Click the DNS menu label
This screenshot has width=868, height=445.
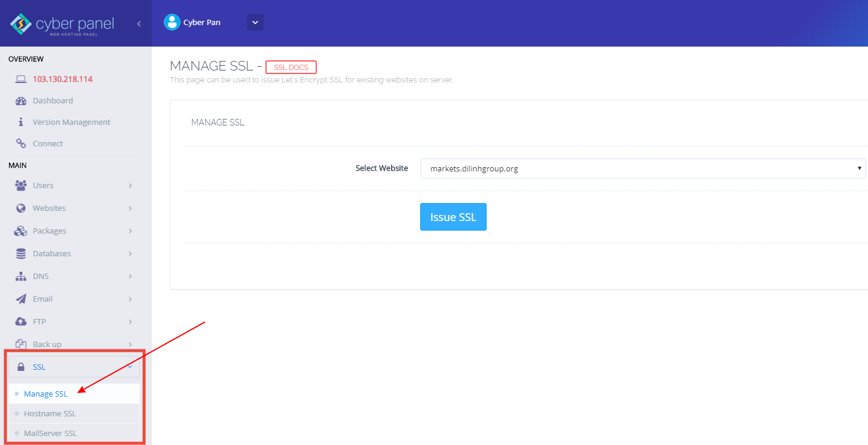(x=41, y=276)
